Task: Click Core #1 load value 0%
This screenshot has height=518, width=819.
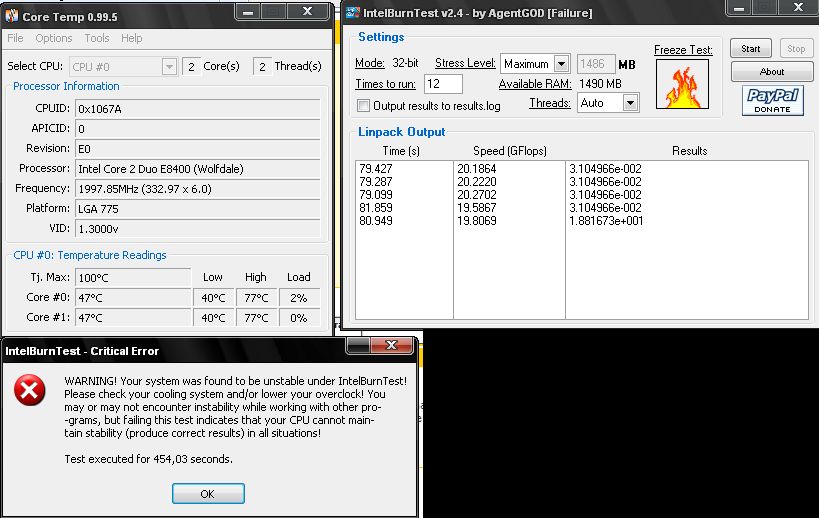Action: (299, 317)
